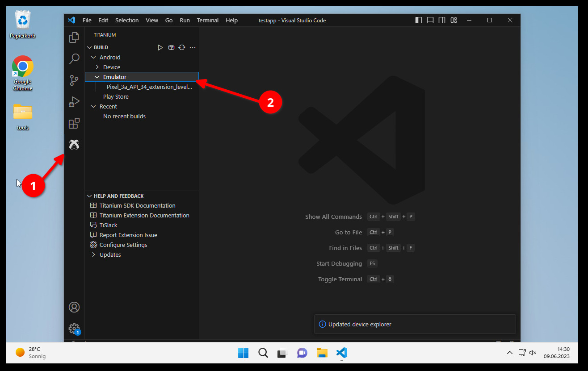Image resolution: width=588 pixels, height=371 pixels.
Task: Select the Google Chrome desktop shortcut
Action: pyautogui.click(x=23, y=73)
